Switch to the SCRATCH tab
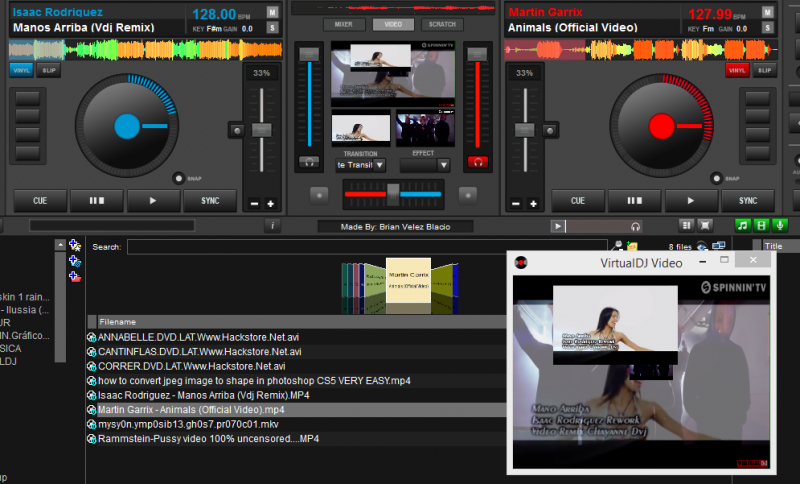The height and width of the screenshot is (484, 800). pyautogui.click(x=442, y=24)
